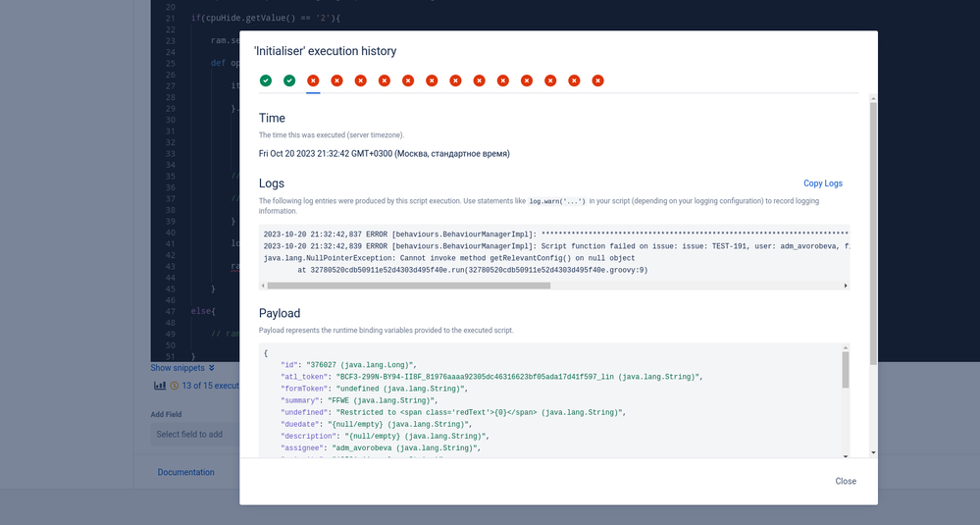This screenshot has width=980, height=525.
Task: Select seventh execution status icon
Action: (408, 80)
